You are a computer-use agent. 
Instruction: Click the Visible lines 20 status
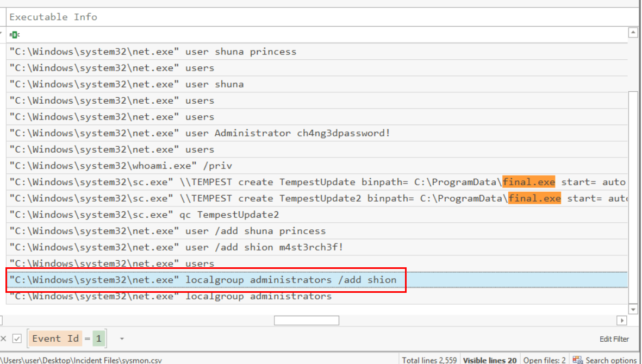490,360
